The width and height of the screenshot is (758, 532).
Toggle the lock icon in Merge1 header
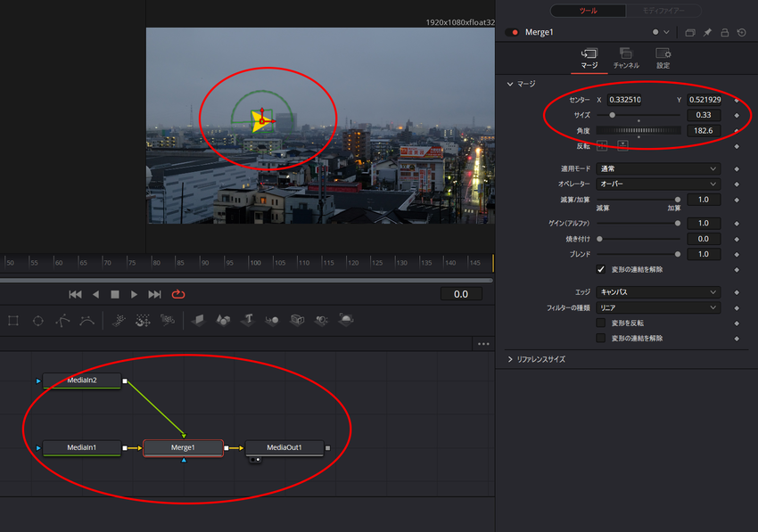725,32
